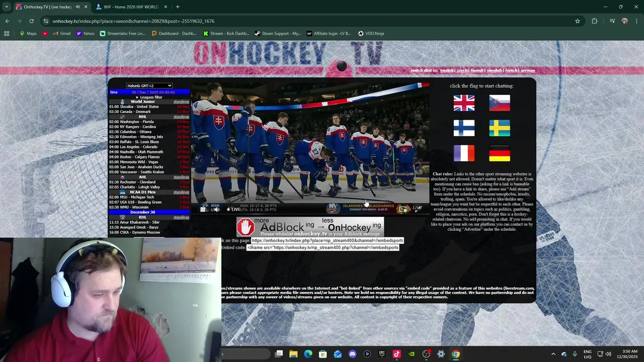644x362 pixels.
Task: Open the Steam Support bookmark
Action: pos(278,34)
